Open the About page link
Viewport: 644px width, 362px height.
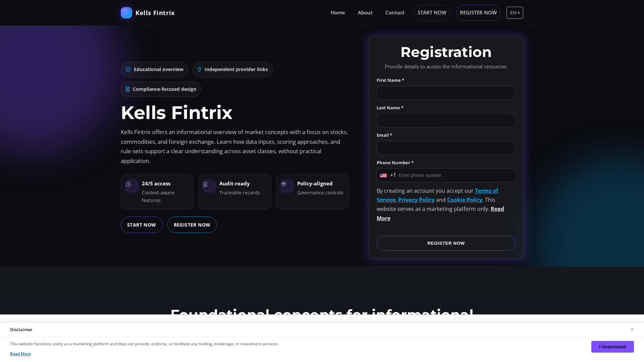tap(365, 13)
